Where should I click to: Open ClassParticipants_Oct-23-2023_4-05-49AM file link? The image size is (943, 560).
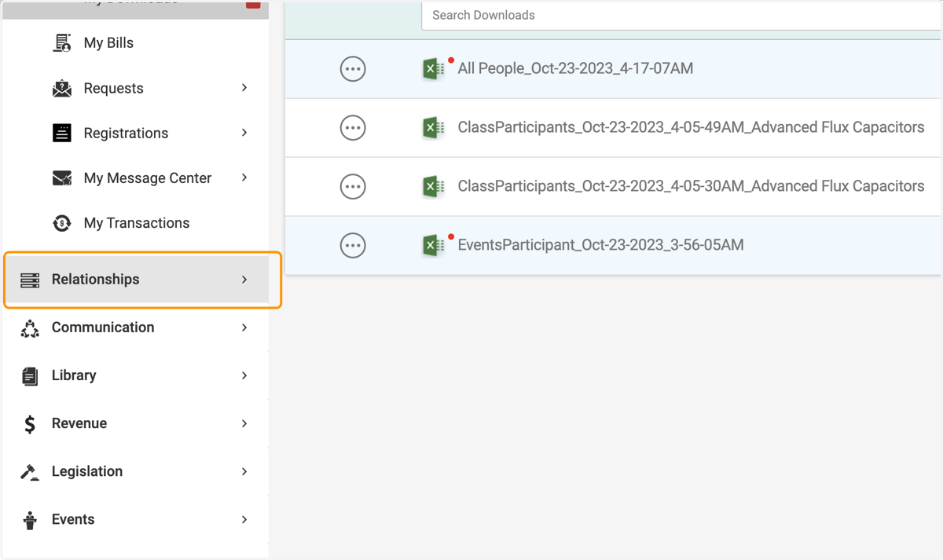click(x=691, y=127)
